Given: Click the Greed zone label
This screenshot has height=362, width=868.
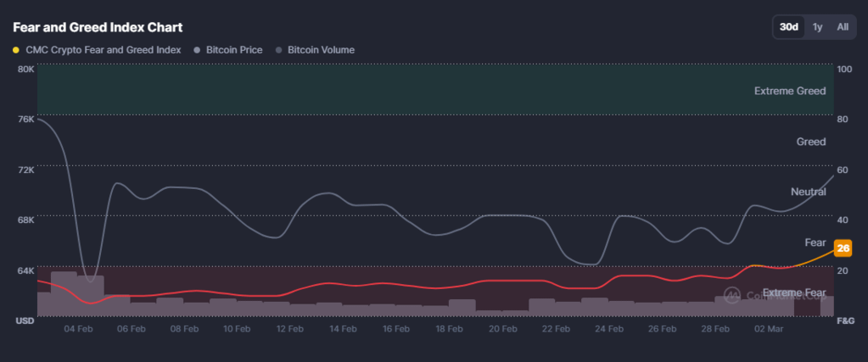Looking at the screenshot, I should tap(811, 142).
